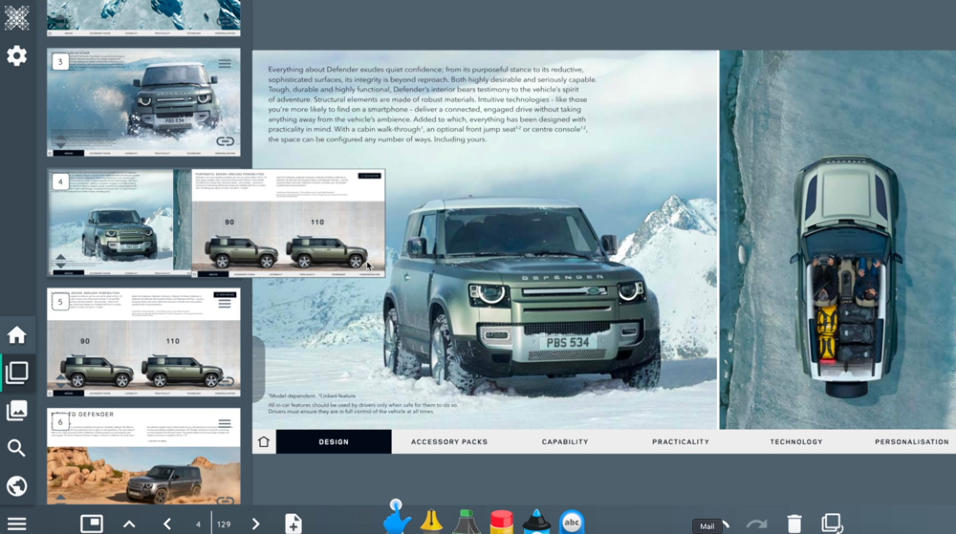This screenshot has width=956, height=534.
Task: Select the blue highlighter tool
Action: coord(537,521)
